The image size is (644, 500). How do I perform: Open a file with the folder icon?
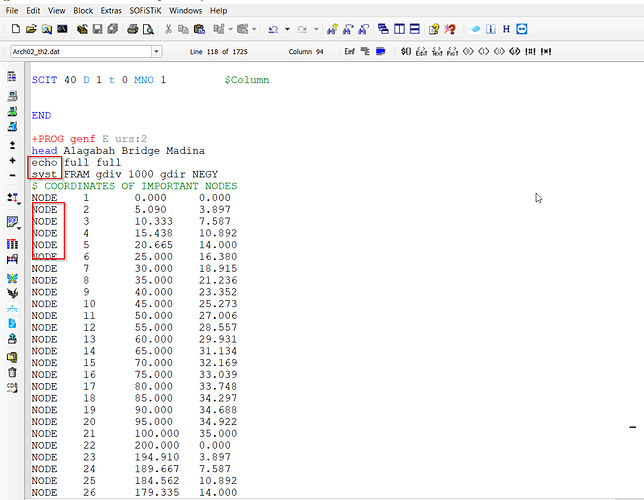31,29
